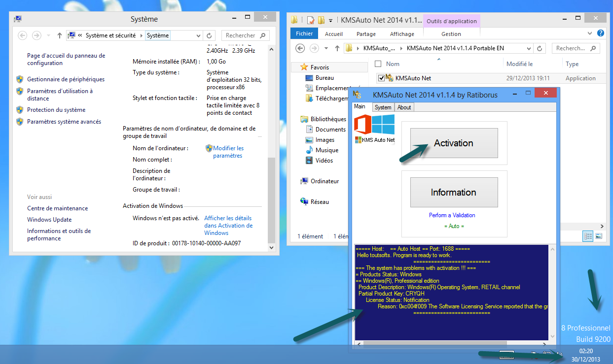Image resolution: width=613 pixels, height=364 pixels.
Task: Click the Back arrow in the Système window
Action: pos(22,35)
